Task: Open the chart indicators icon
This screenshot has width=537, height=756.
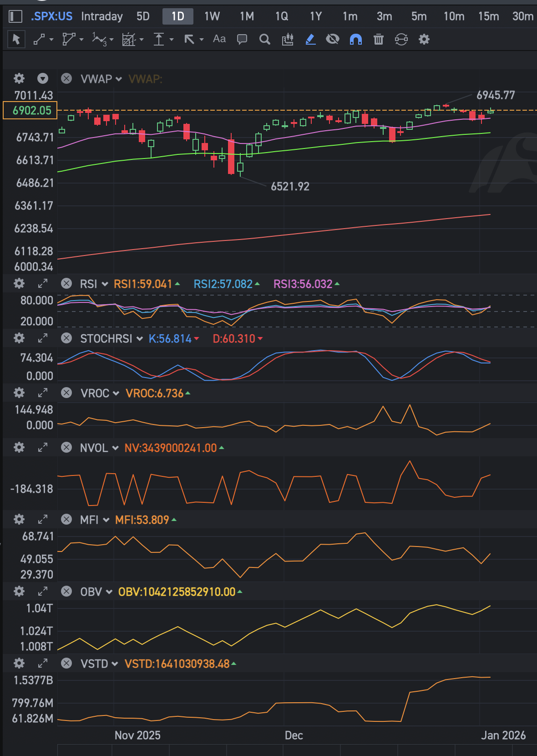Action: (x=288, y=40)
